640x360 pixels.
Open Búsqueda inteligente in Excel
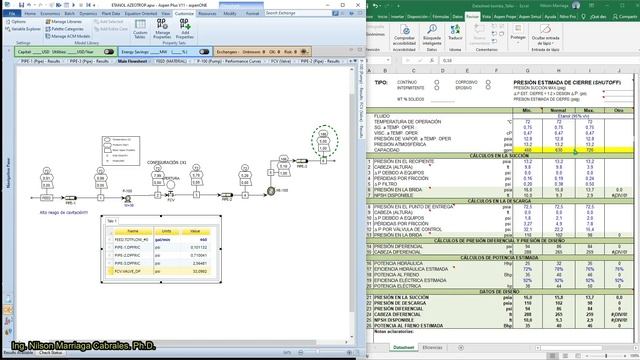tap(432, 34)
